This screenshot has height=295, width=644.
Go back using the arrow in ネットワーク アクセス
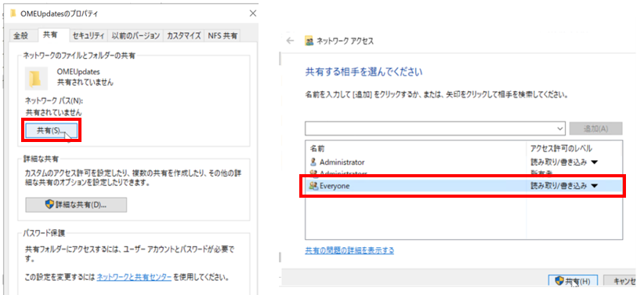[x=291, y=40]
